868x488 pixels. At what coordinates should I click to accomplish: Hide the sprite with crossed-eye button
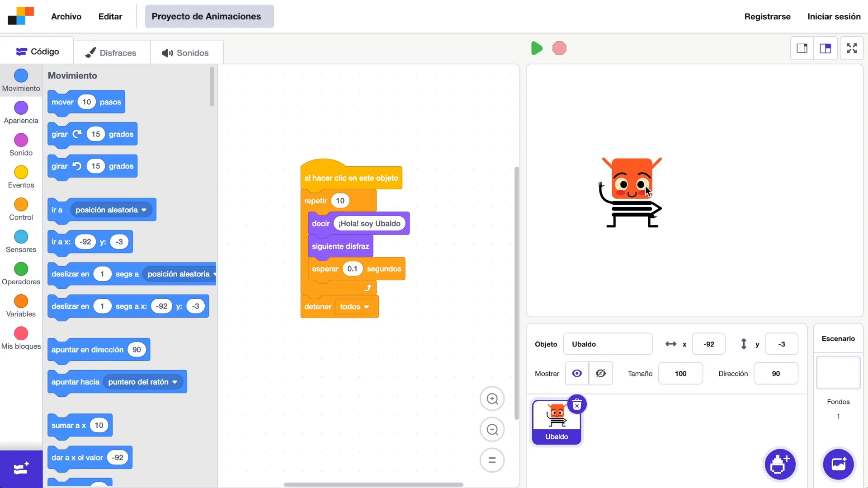pos(601,373)
